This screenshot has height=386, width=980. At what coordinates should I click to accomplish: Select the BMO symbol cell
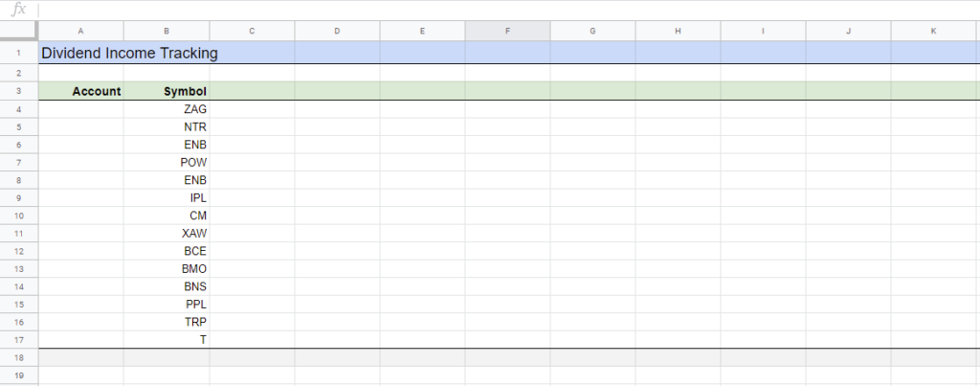167,269
